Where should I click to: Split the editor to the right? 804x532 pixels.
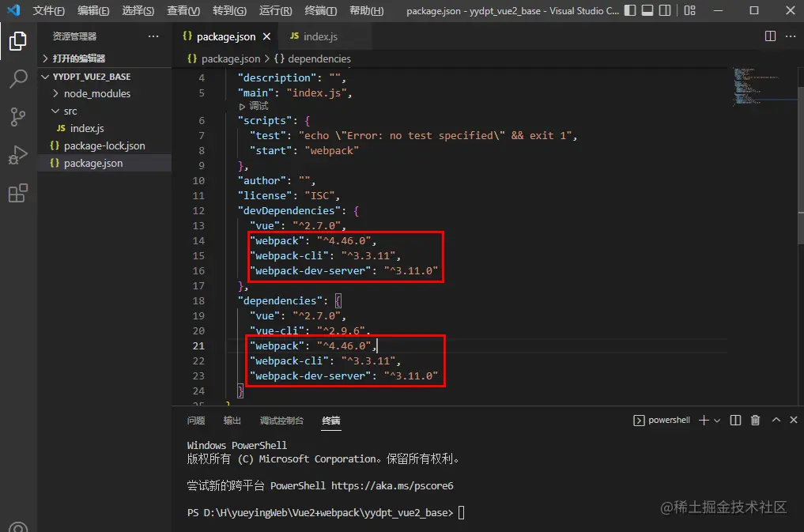pyautogui.click(x=770, y=36)
